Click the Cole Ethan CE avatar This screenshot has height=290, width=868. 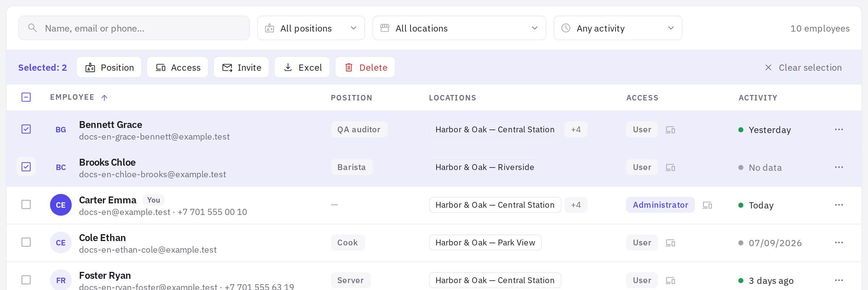pyautogui.click(x=61, y=243)
